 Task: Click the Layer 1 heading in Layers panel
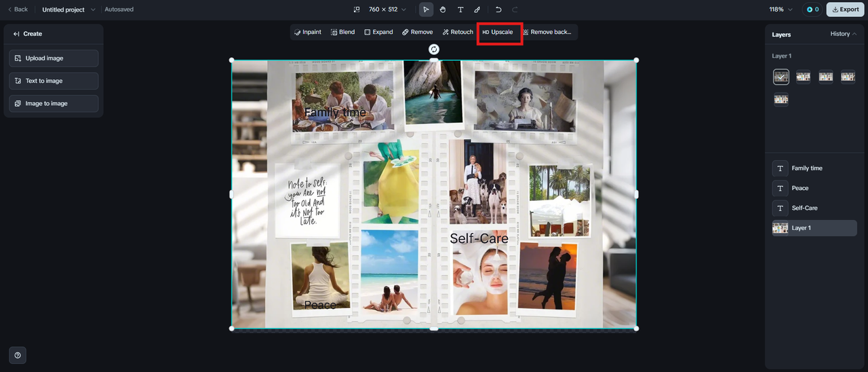coord(782,56)
